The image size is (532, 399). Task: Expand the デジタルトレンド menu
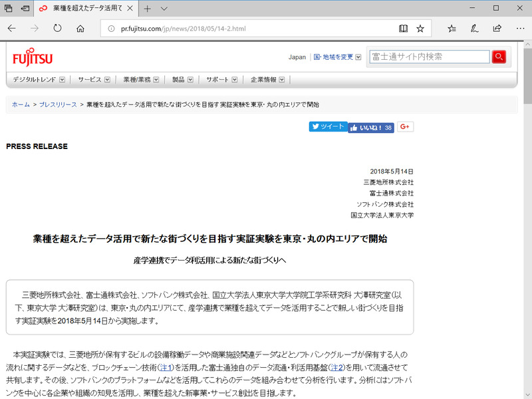[39, 80]
